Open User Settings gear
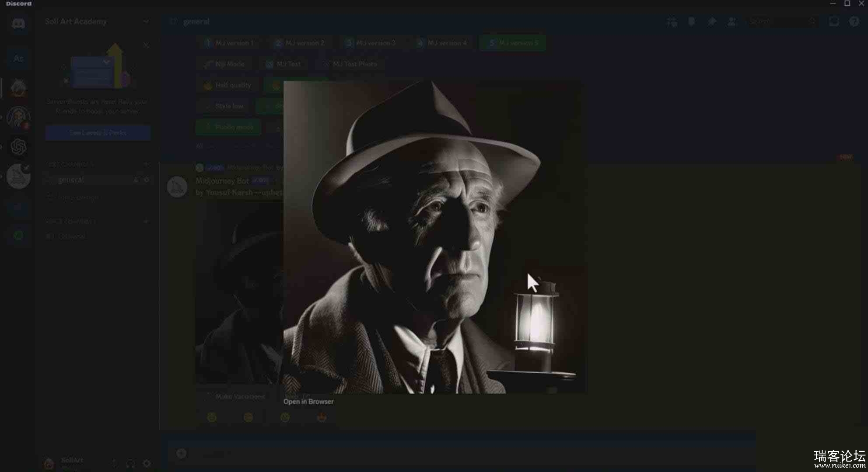Image resolution: width=868 pixels, height=472 pixels. click(x=147, y=463)
